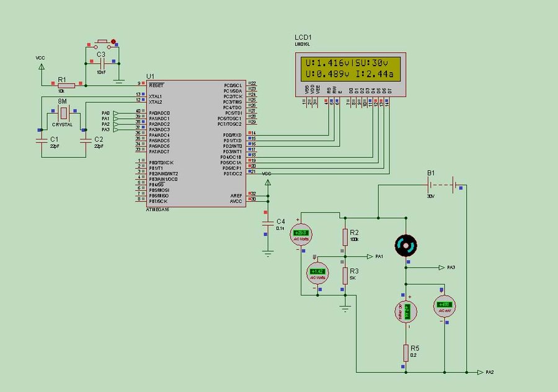Click the PA2 terminal at bottom right
The height and width of the screenshot is (392, 558).
point(482,372)
